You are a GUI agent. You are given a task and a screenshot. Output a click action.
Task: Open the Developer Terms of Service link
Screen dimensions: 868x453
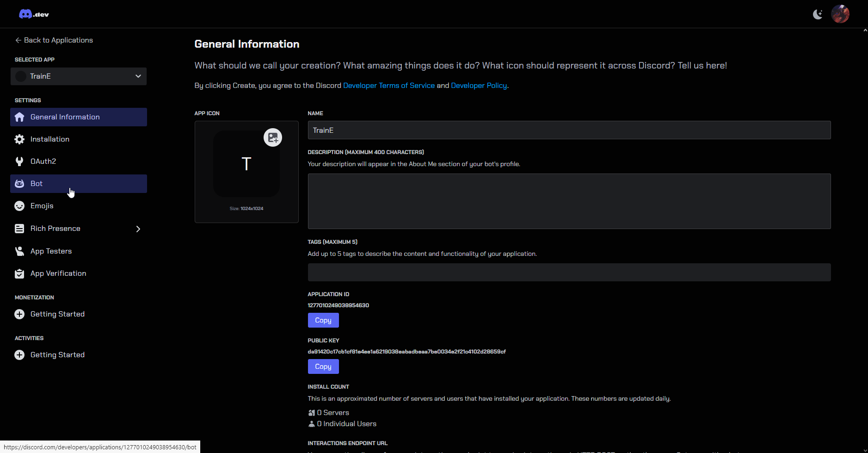[389, 86]
